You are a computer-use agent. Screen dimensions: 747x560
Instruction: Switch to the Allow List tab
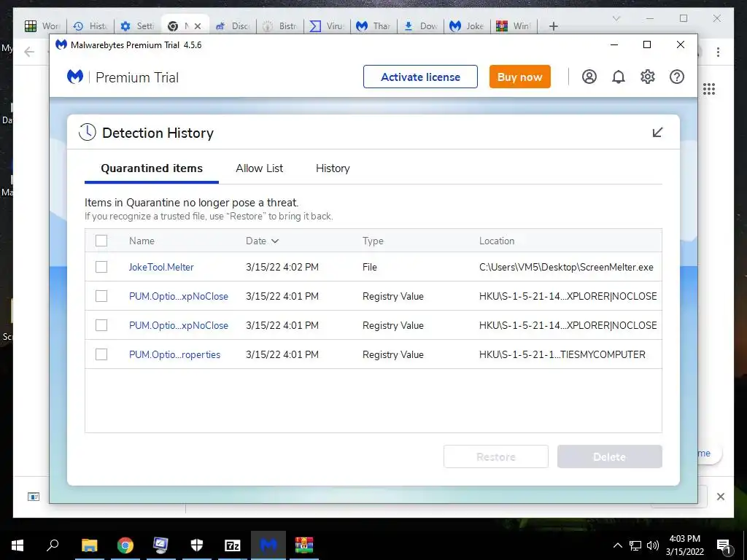pyautogui.click(x=259, y=168)
